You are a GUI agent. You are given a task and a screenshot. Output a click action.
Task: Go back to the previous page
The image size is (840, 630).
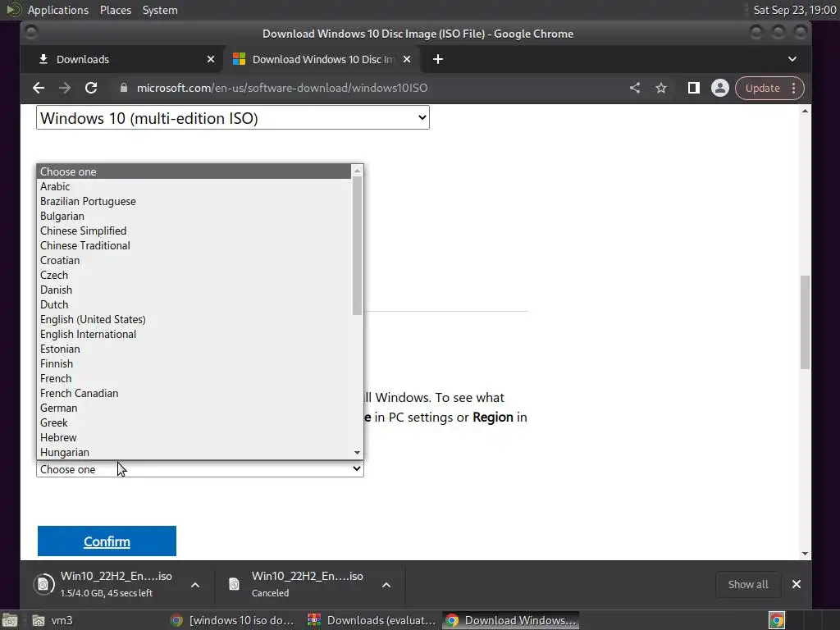[39, 88]
